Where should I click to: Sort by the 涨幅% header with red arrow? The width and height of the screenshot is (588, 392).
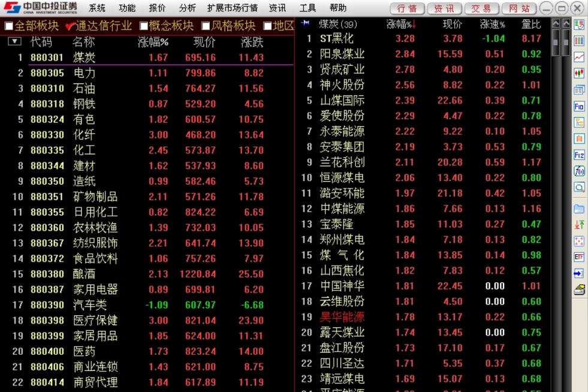point(400,25)
